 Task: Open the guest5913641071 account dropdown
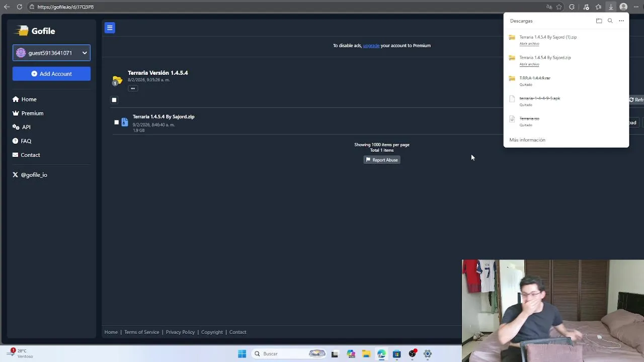tap(51, 53)
